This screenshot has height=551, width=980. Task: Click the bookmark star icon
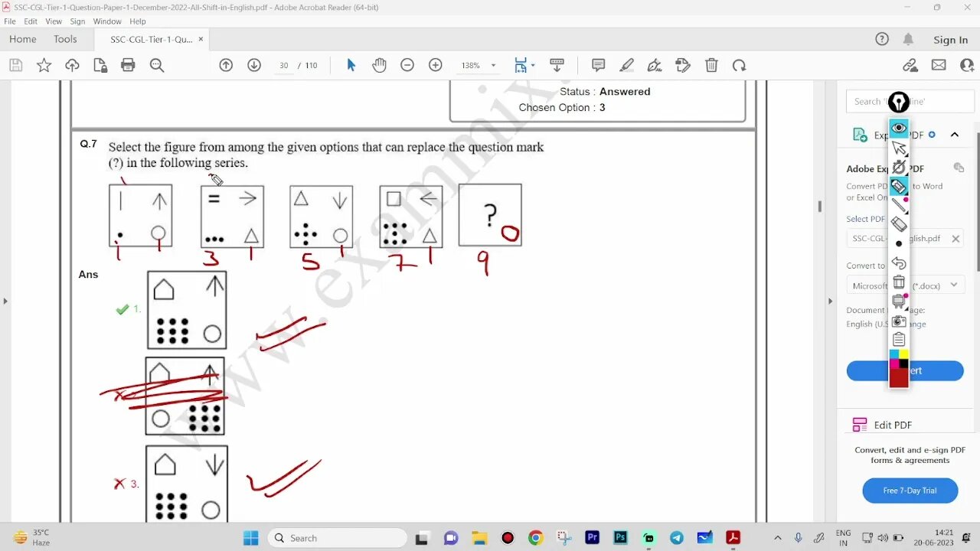click(x=44, y=66)
